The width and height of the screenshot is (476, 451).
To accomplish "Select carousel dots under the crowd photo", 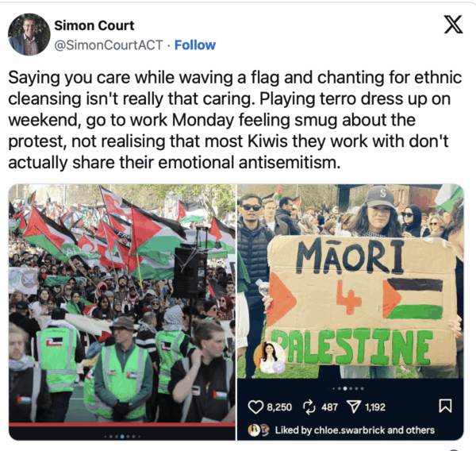I will 122,437.
